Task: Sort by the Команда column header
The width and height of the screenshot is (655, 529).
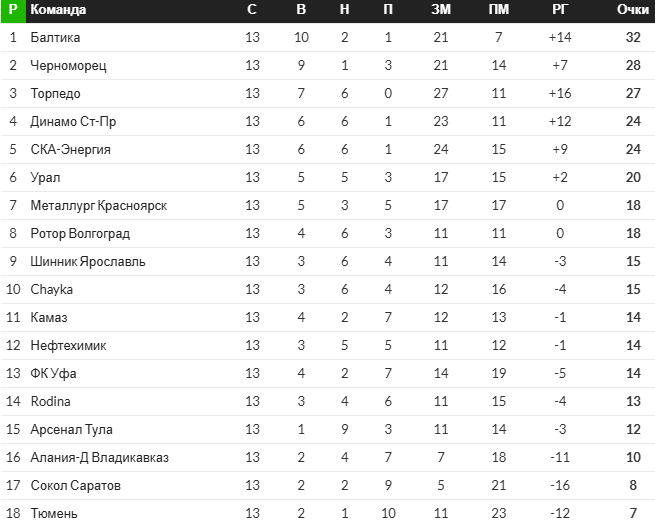Action: pyautogui.click(x=58, y=10)
